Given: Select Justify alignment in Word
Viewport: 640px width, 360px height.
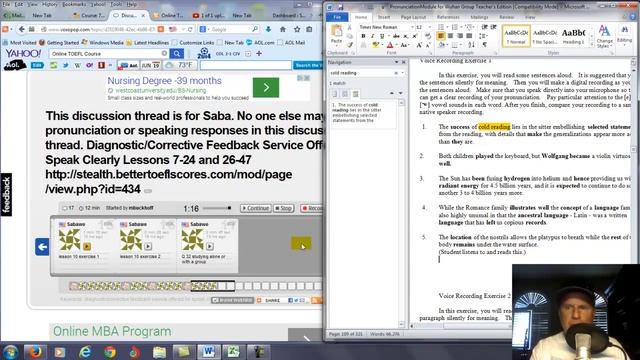Looking at the screenshot, I should point(469,36).
